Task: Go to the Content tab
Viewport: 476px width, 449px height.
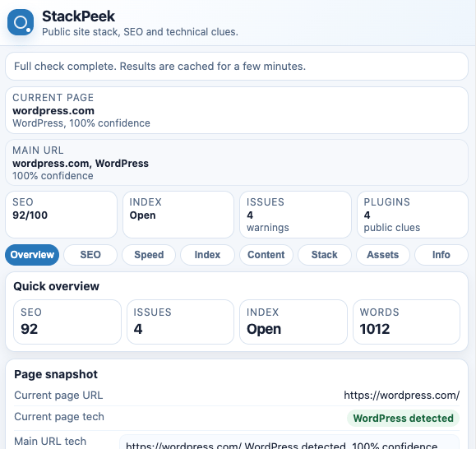Action: pyautogui.click(x=266, y=255)
